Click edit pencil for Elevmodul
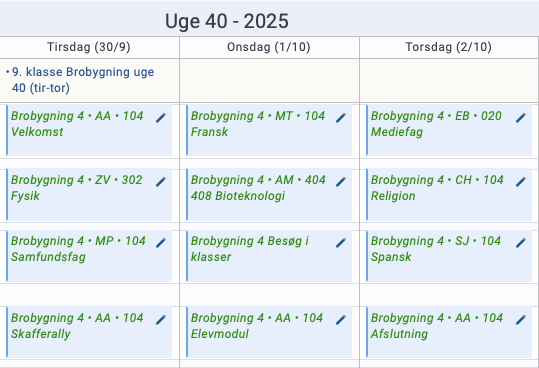The height and width of the screenshot is (368, 539). tap(341, 320)
